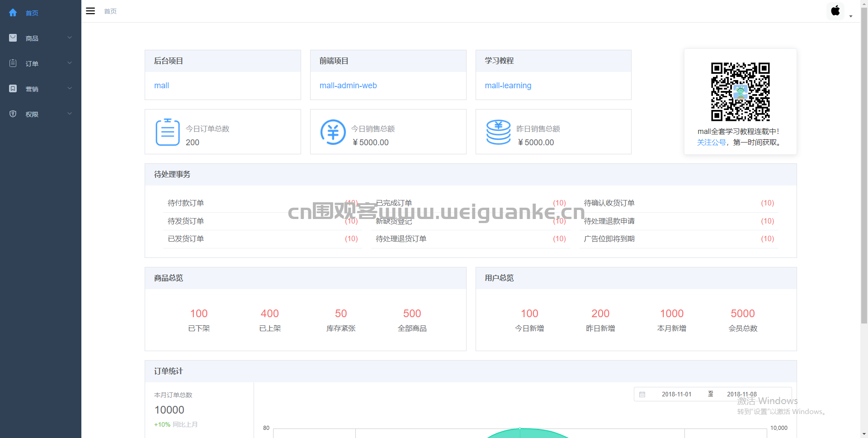868x438 pixels.
Task: Click the scrollbar down arrow
Action: pyautogui.click(x=864, y=434)
